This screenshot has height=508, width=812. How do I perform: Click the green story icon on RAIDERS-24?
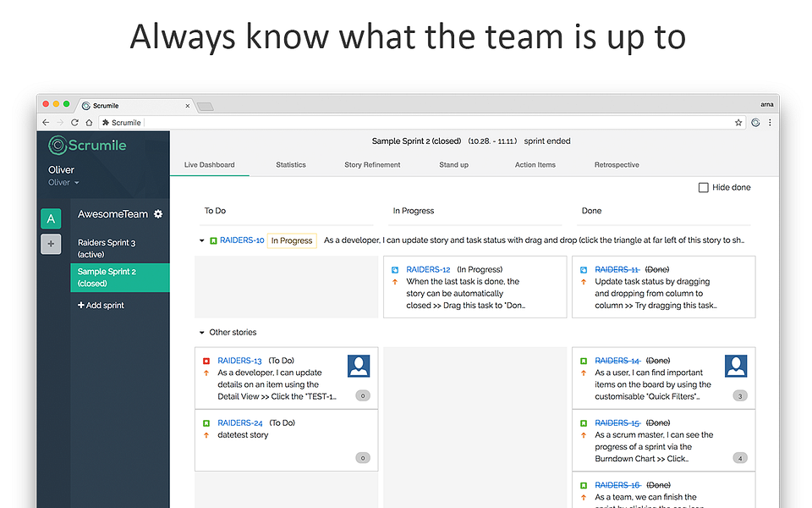(206, 423)
